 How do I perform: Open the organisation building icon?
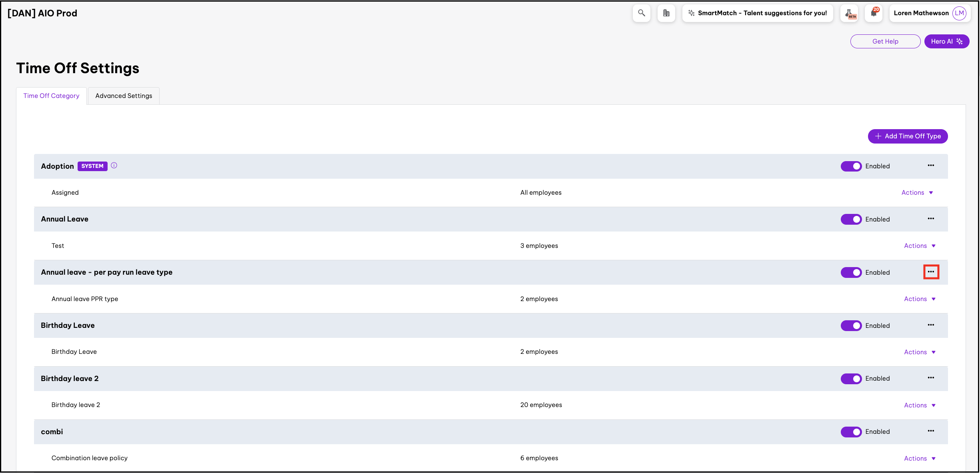click(666, 13)
